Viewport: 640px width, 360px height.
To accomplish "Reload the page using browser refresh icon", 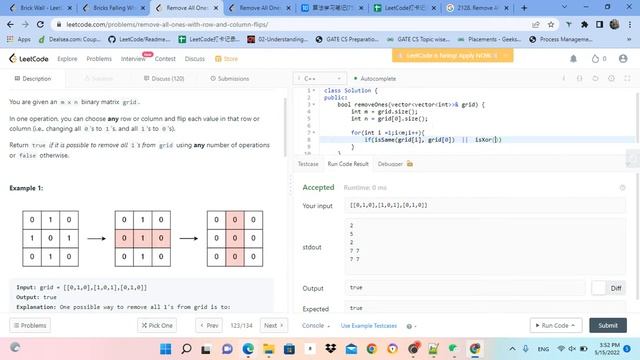I will point(40,24).
